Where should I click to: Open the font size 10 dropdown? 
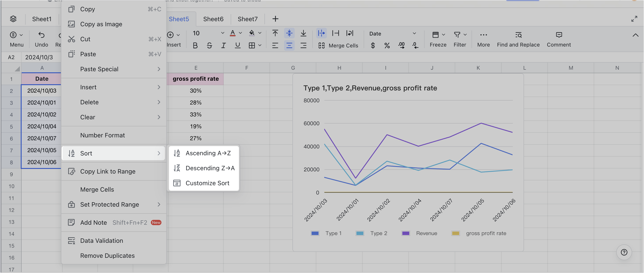point(208,33)
